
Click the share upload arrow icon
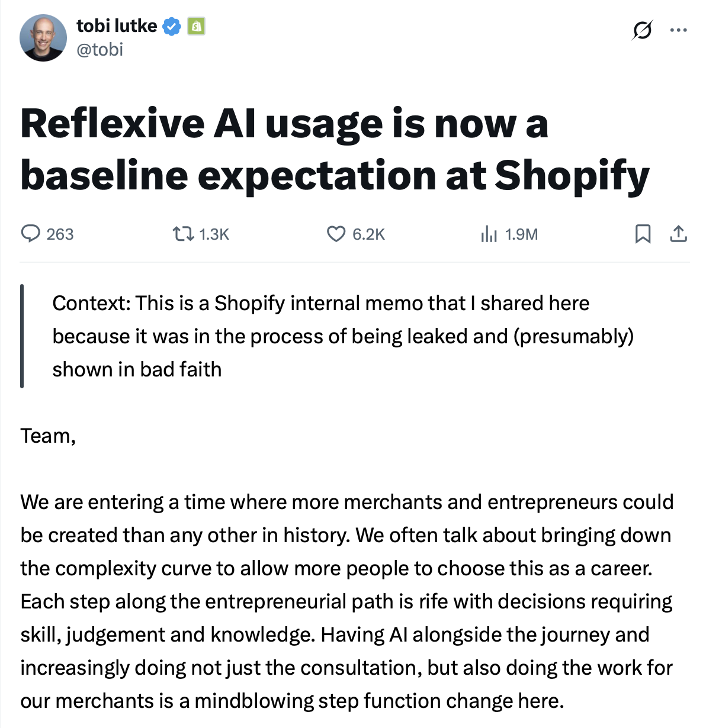[x=678, y=234]
